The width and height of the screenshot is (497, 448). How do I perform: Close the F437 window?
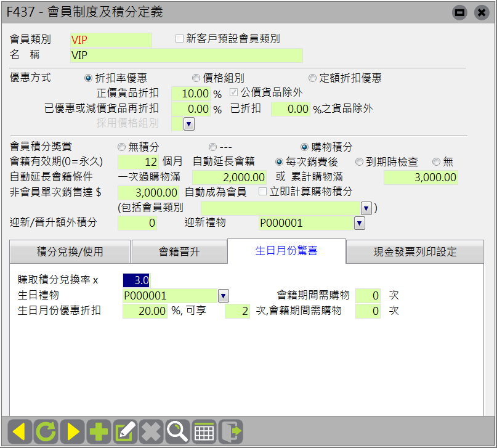point(482,13)
